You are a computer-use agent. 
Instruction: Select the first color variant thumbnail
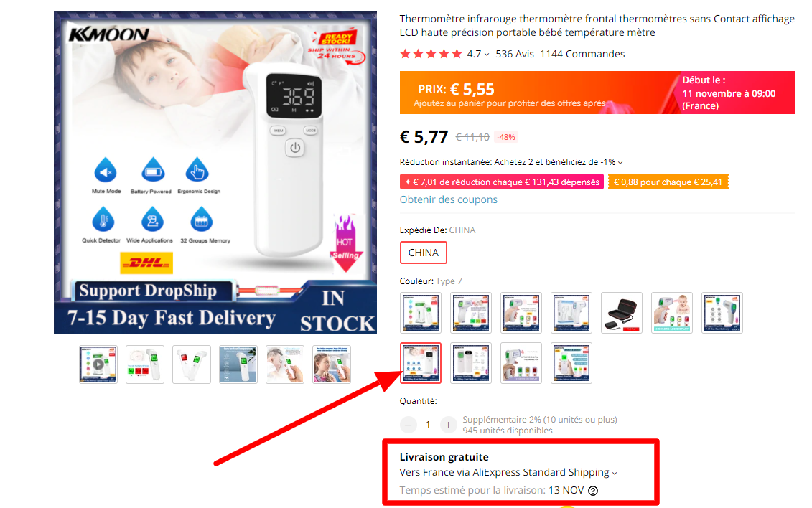(x=421, y=312)
